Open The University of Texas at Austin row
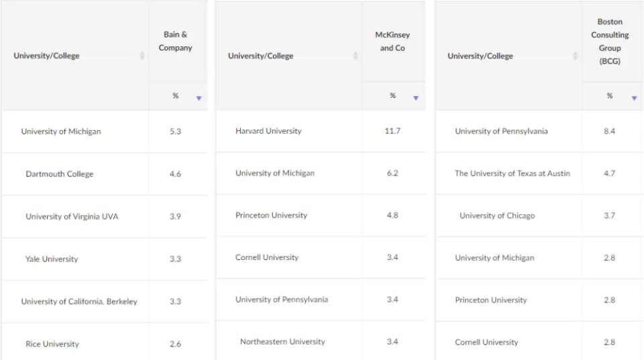 [513, 173]
